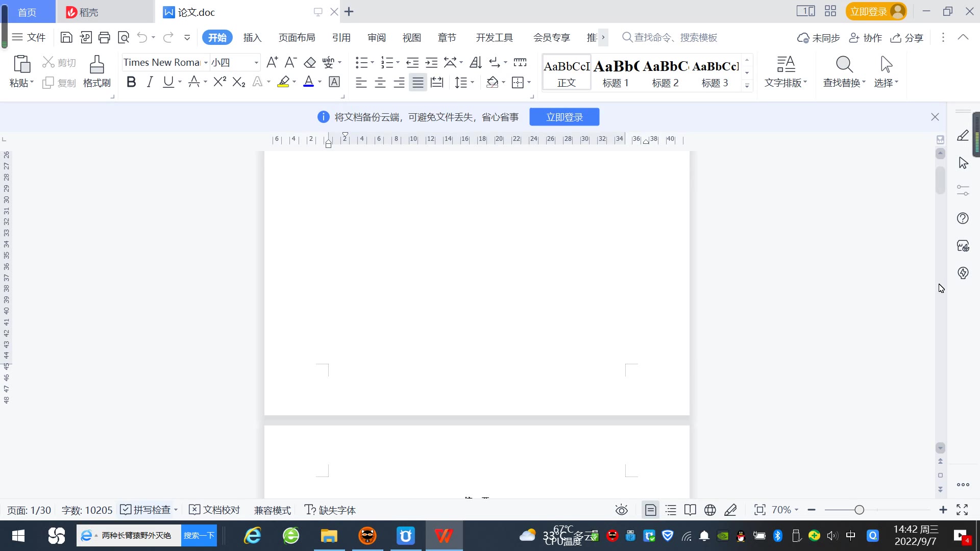Center align the paragraph
Screen dimensions: 980x551
coord(380,82)
